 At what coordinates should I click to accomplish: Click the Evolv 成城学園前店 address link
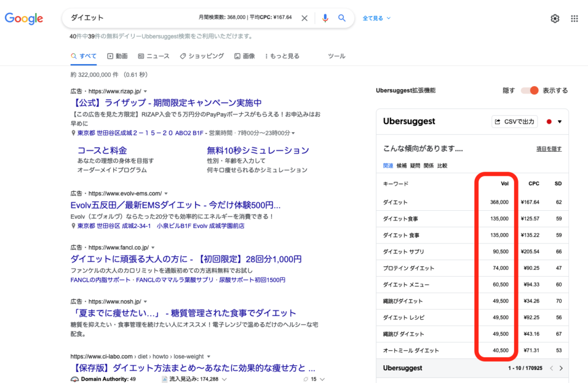coord(161,226)
